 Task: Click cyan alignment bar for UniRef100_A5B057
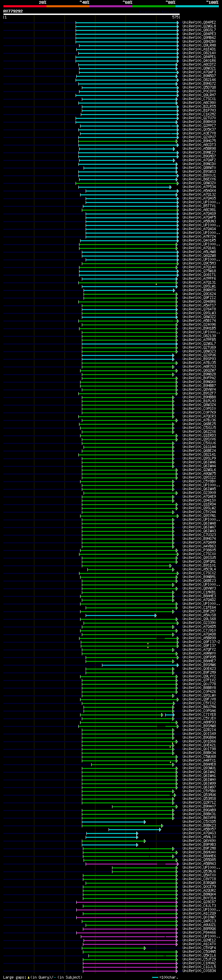pyautogui.click(x=135, y=829)
